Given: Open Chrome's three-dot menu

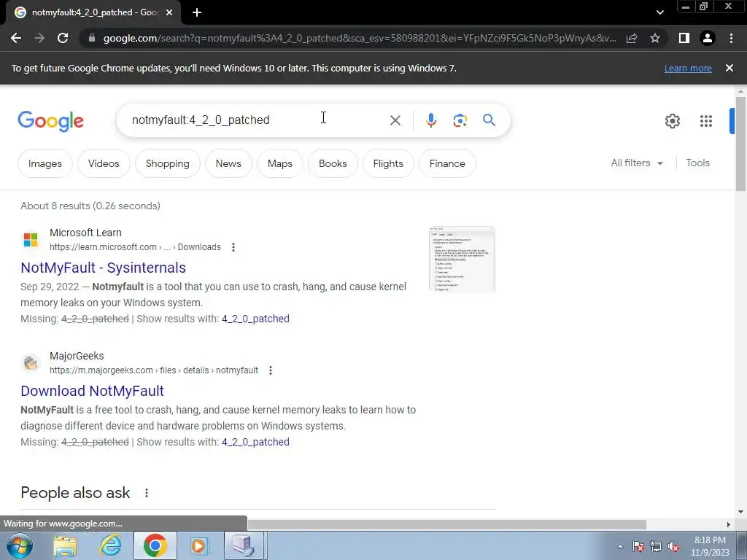Looking at the screenshot, I should coord(731,38).
